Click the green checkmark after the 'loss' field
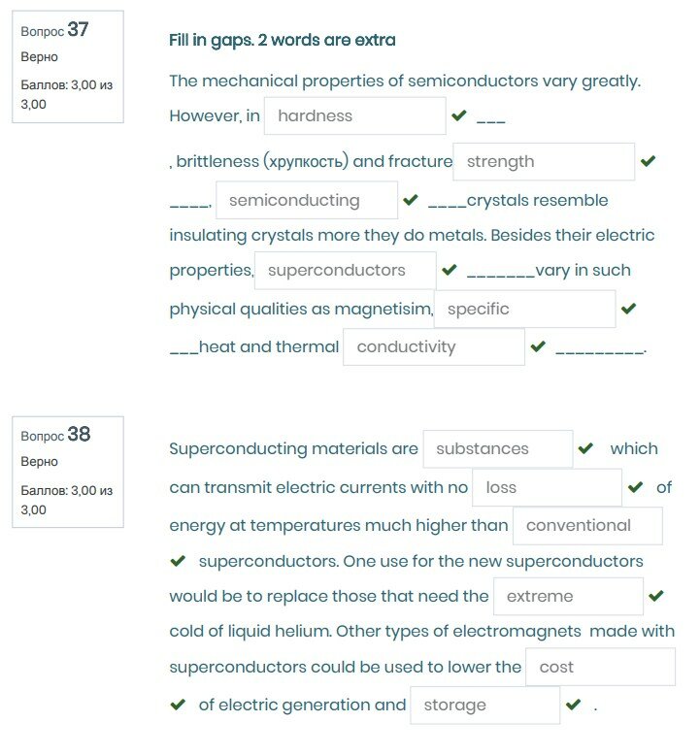Screen dimensions: 700x755 coord(636,487)
